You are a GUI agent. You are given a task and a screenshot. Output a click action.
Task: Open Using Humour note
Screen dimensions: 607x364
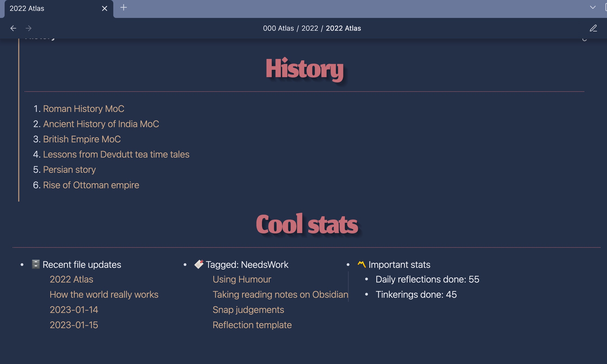[x=242, y=279]
